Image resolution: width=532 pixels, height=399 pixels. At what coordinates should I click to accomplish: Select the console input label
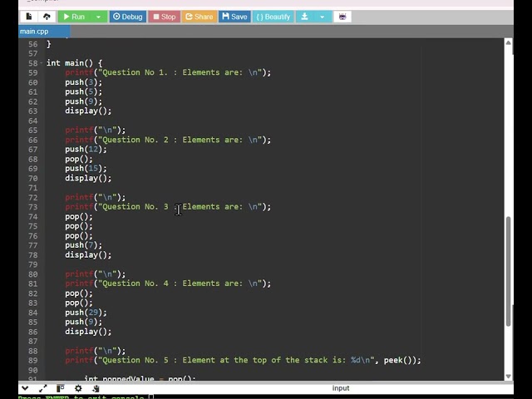(x=341, y=388)
